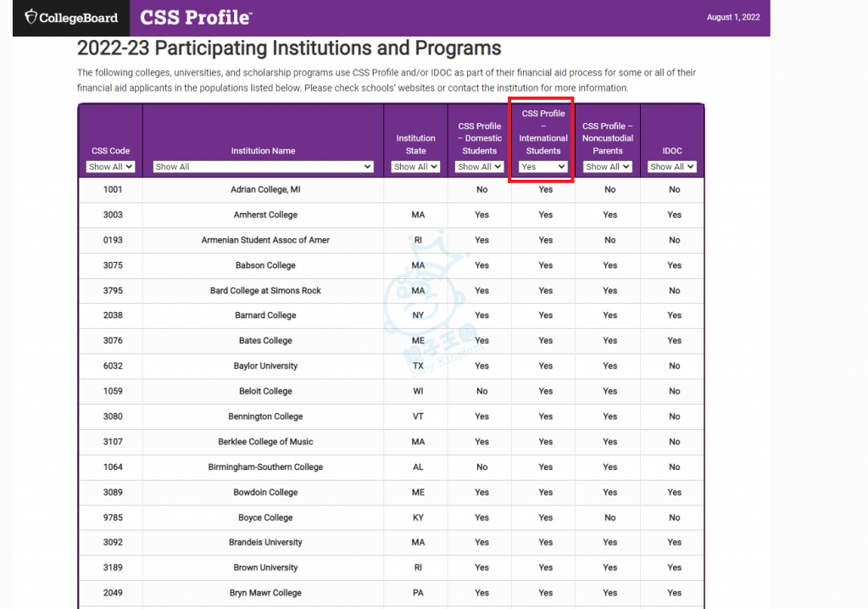
Task: Click state 'KY' in the Boyce College row
Action: click(x=418, y=517)
